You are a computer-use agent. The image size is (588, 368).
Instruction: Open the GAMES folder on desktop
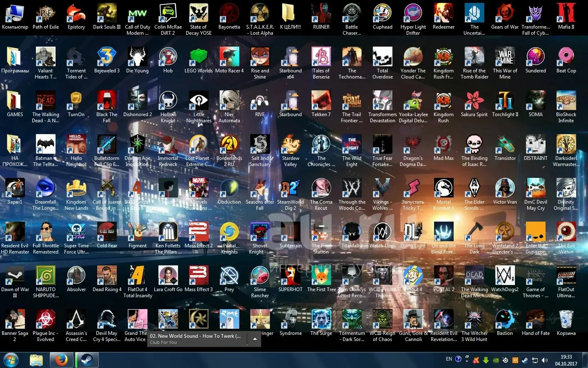15,105
